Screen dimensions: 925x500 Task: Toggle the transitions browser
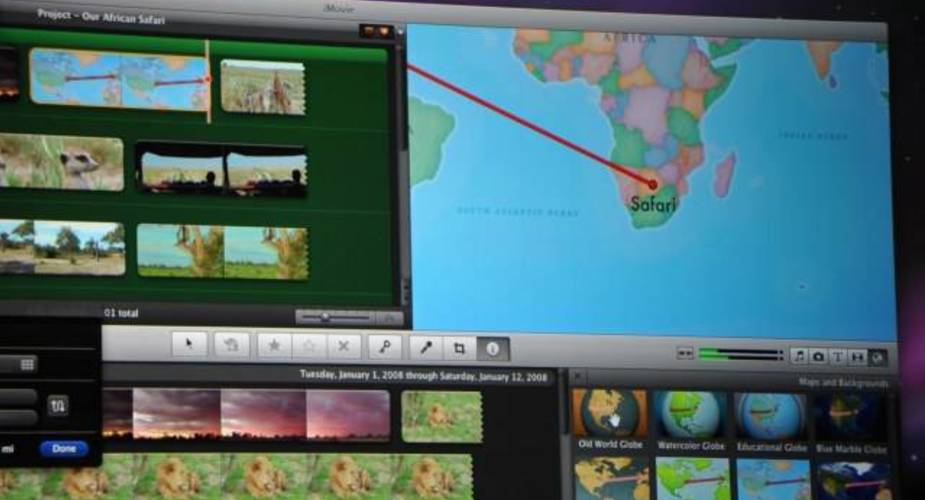point(857,356)
